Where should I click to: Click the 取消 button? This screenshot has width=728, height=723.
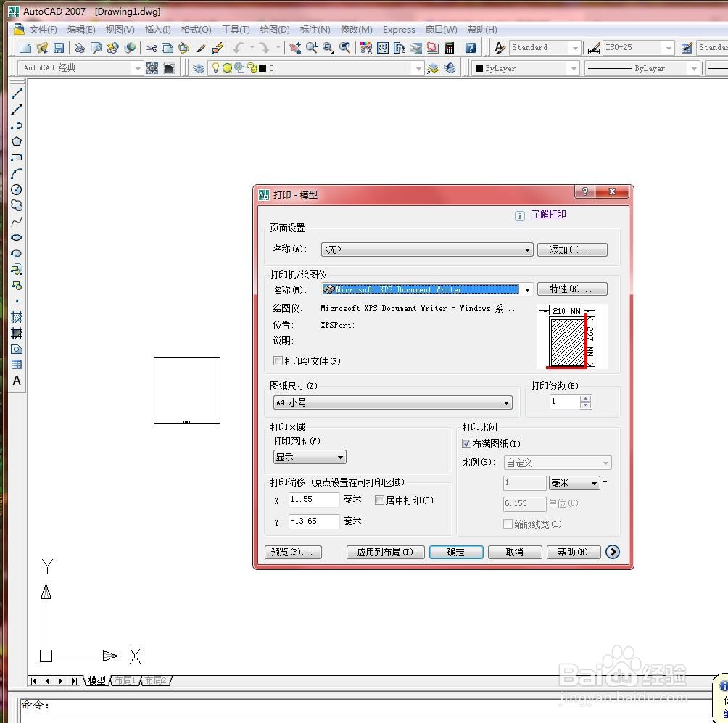click(515, 552)
